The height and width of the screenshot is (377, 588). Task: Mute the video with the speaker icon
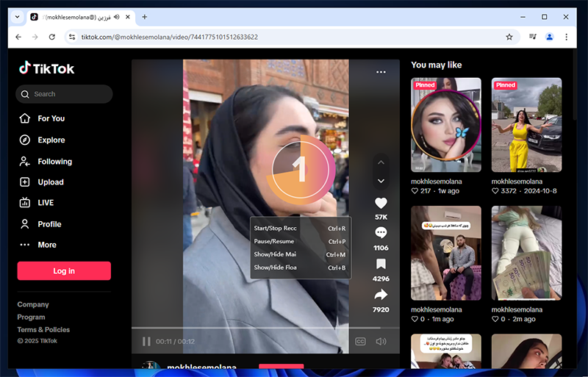pyautogui.click(x=381, y=342)
